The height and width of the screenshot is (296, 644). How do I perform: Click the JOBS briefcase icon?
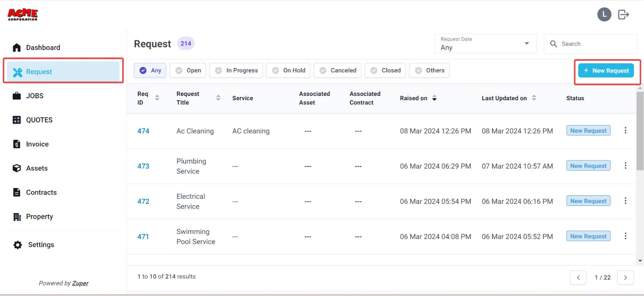pos(17,96)
